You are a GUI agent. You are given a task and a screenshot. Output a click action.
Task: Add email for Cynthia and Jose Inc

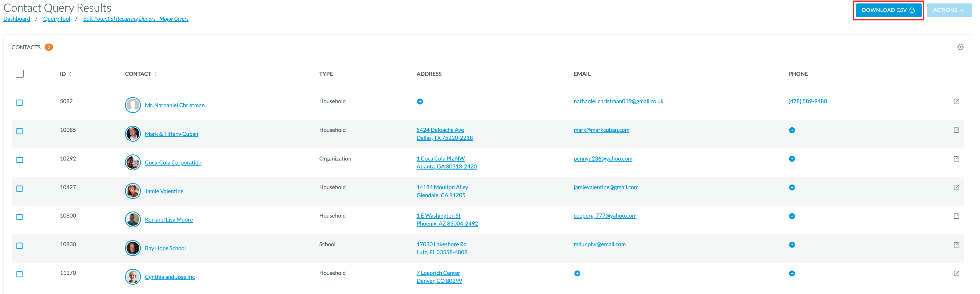(x=577, y=274)
